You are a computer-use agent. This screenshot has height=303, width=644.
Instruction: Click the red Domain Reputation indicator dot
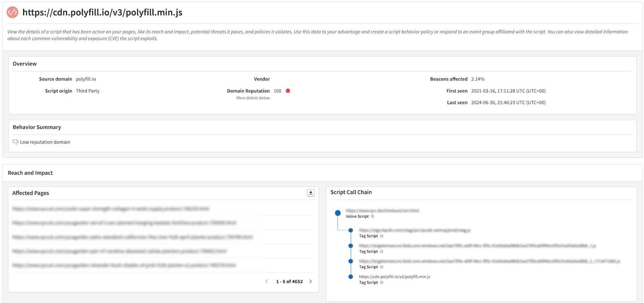[x=288, y=91]
